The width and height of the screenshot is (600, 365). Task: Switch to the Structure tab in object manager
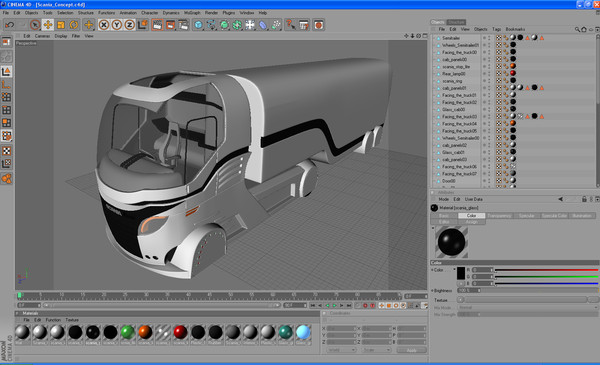pyautogui.click(x=456, y=22)
